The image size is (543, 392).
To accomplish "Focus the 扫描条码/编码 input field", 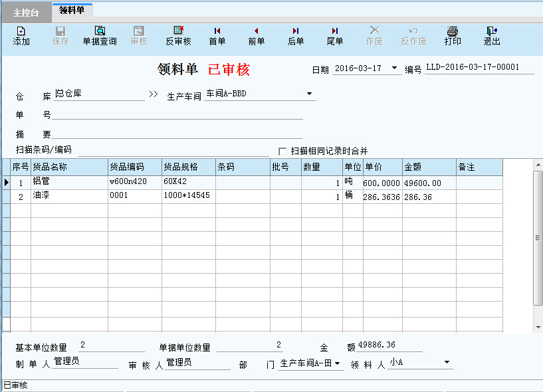I will (x=173, y=151).
